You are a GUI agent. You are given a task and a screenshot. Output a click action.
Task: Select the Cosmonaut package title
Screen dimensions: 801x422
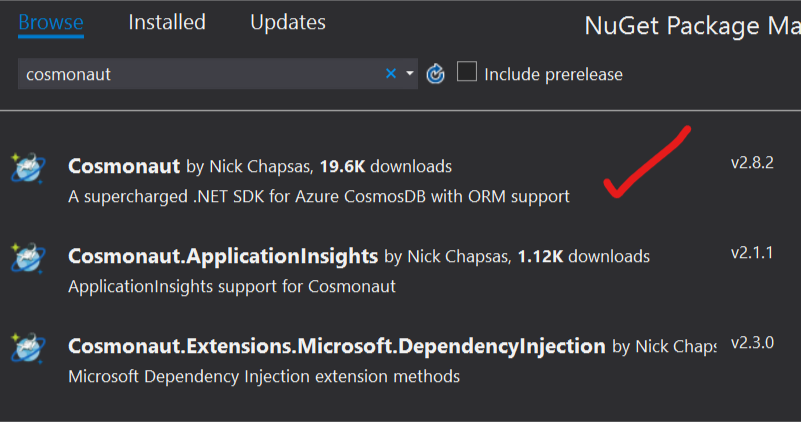click(x=124, y=166)
